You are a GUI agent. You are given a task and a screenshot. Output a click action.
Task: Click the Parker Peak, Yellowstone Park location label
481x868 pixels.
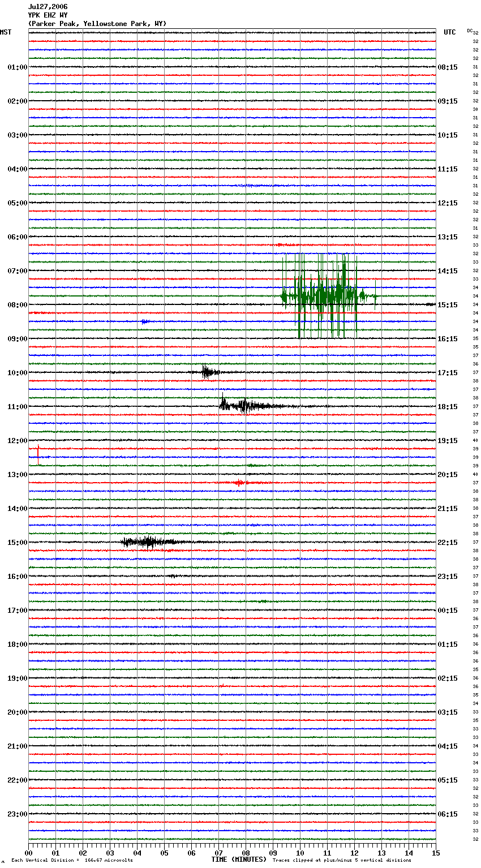(x=97, y=24)
